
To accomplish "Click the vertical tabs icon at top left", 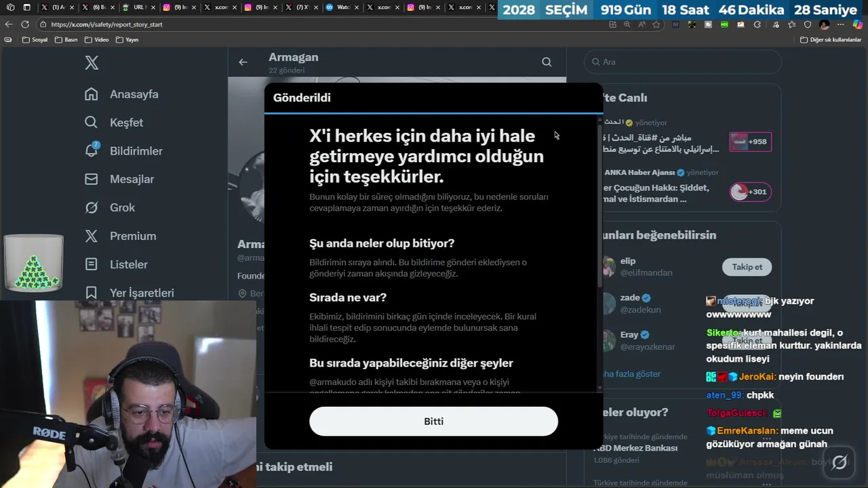I will point(26,7).
